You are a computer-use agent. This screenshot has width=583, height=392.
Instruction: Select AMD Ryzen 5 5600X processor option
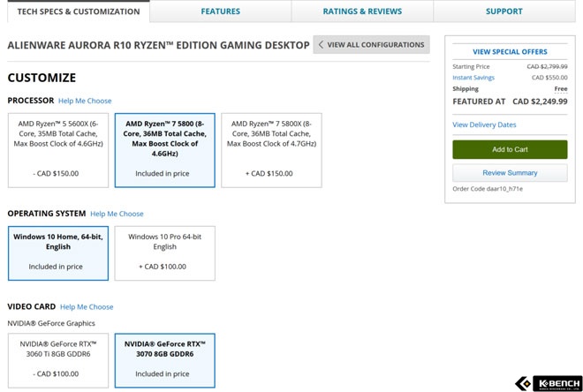(x=58, y=150)
